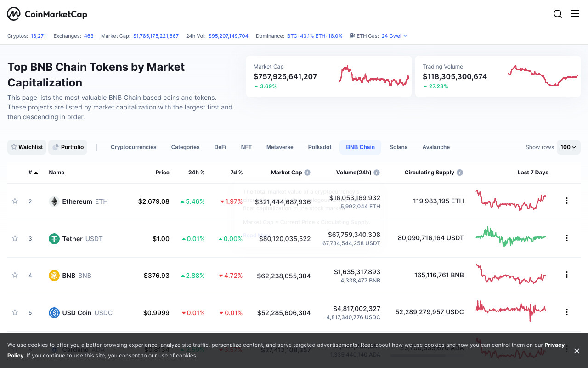
Task: Click BNB market cap $62,238,055,304
Action: 284,276
